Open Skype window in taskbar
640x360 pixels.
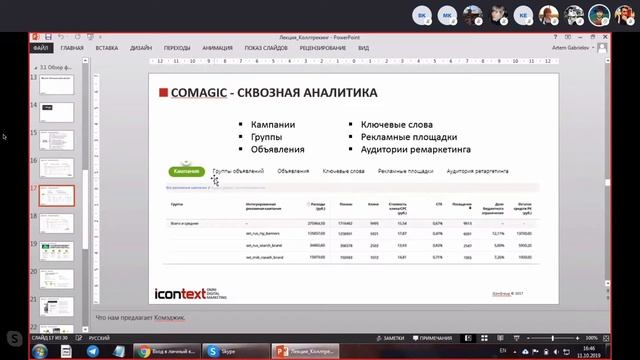[236, 351]
